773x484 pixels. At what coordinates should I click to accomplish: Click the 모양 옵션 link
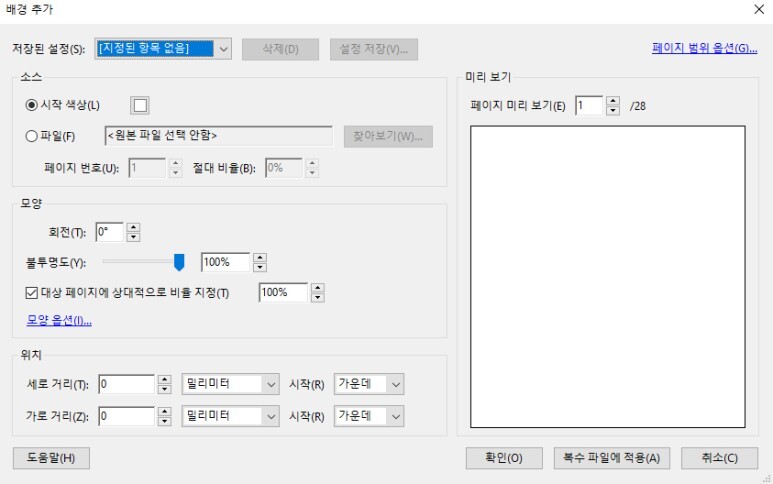tap(59, 320)
